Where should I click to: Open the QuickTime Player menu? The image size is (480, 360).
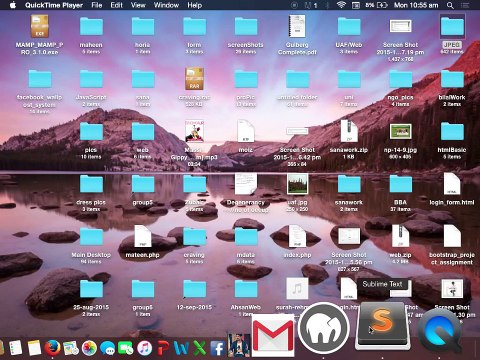click(54, 5)
